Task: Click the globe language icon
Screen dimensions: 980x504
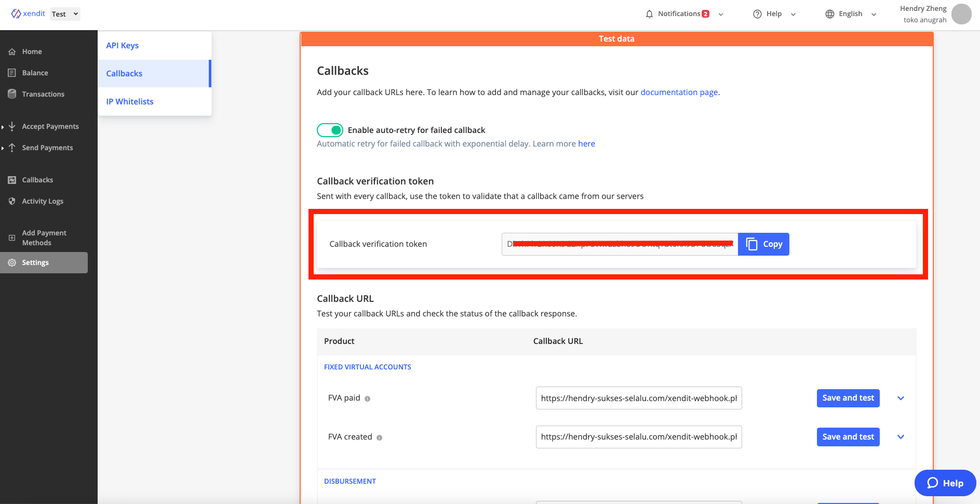Action: tap(830, 14)
